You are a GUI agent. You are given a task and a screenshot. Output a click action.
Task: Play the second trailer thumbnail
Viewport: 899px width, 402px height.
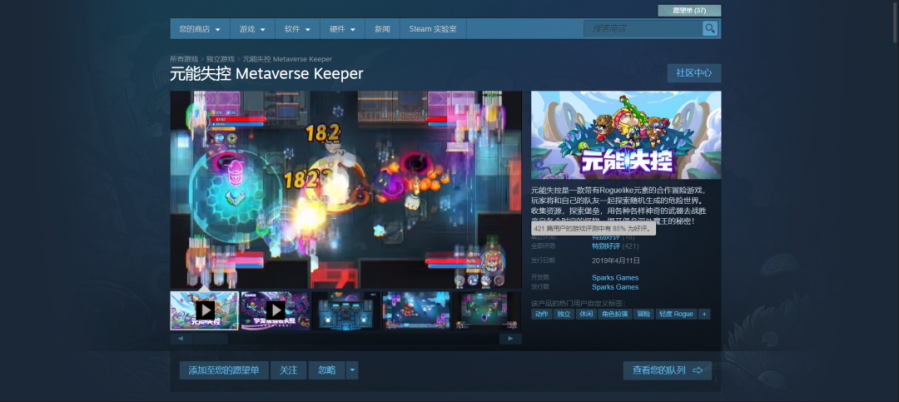275,310
